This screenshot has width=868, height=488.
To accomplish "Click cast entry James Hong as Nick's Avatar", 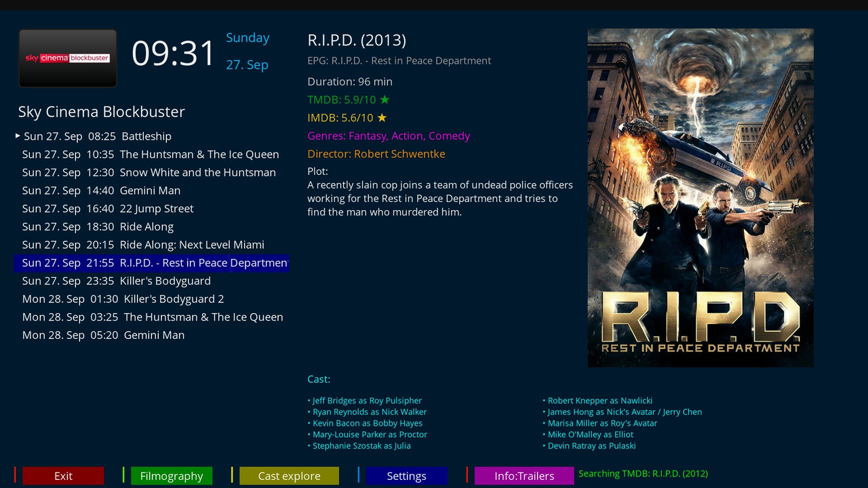I will tap(623, 412).
